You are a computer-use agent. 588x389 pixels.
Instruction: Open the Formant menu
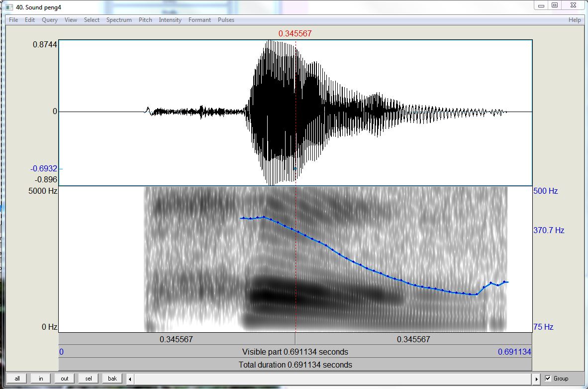pos(199,20)
